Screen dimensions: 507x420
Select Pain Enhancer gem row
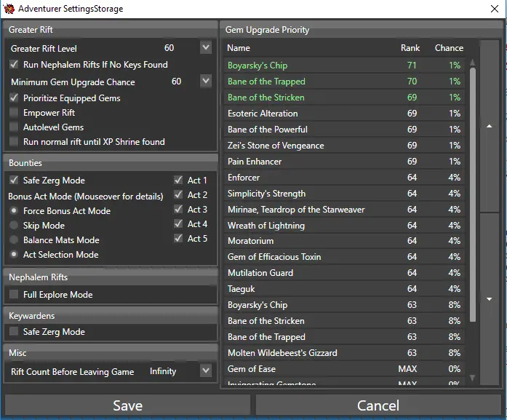click(x=344, y=162)
